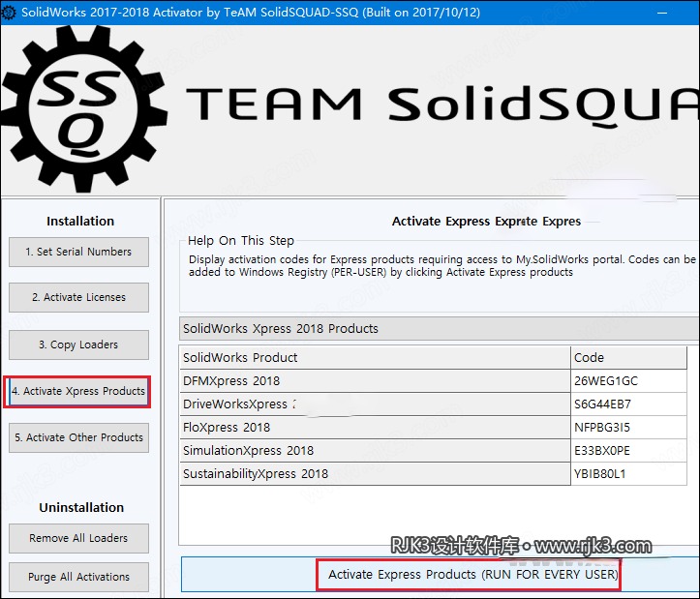
Task: Click the Set Serial Numbers button
Action: pyautogui.click(x=78, y=252)
